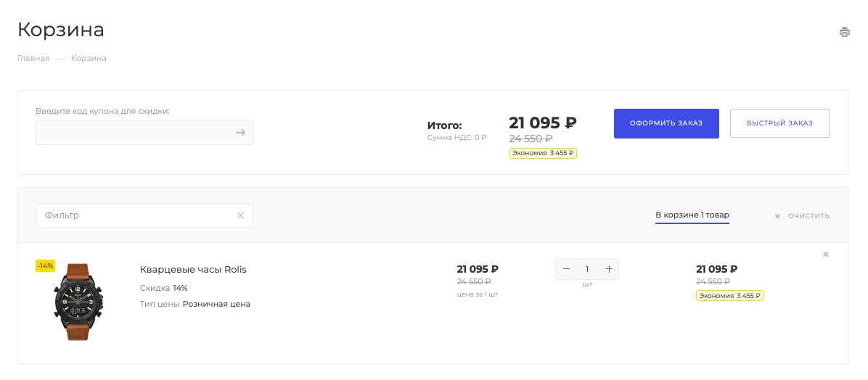Click Очистить to empty cart
868x380 pixels.
(808, 215)
